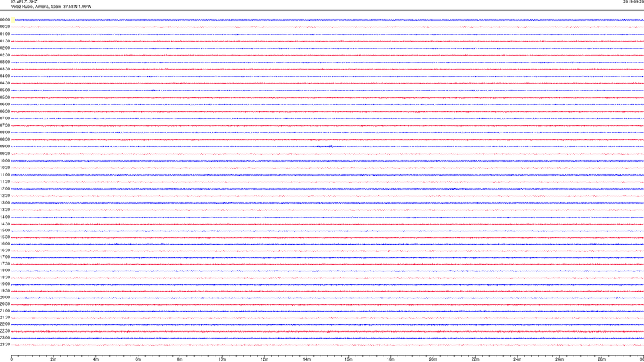Click the 21:00 time label
Image resolution: width=644 pixels, height=362 pixels.
pos(5,311)
